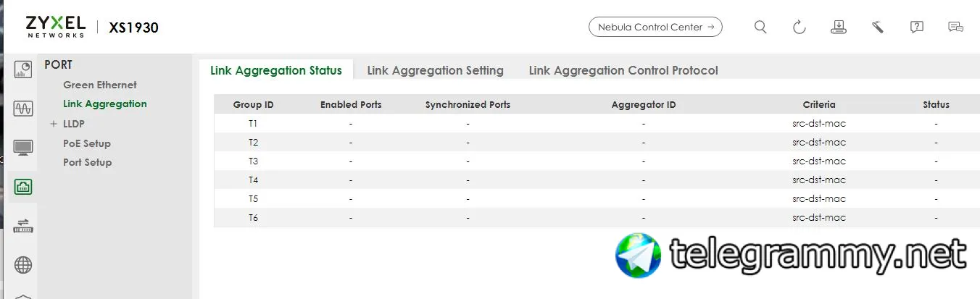Open Port Setup menu item
The width and height of the screenshot is (980, 299).
point(88,162)
